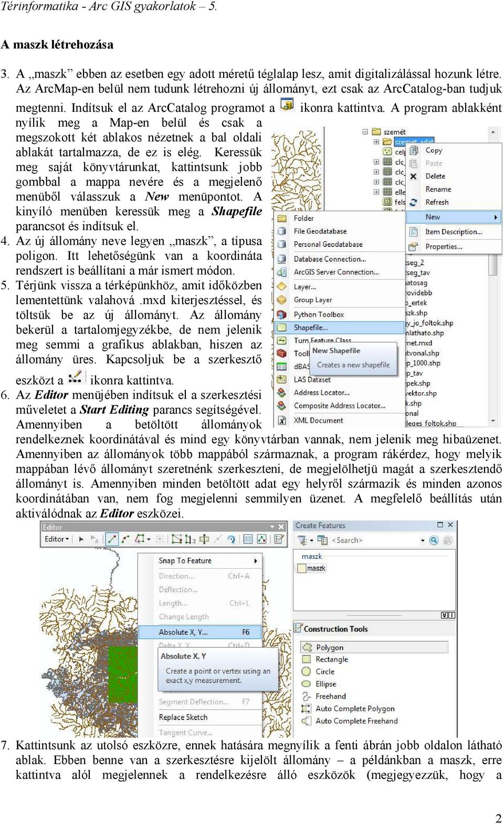
Task: Click the catalog tree scrollbar up arrow
Action: tap(493, 131)
